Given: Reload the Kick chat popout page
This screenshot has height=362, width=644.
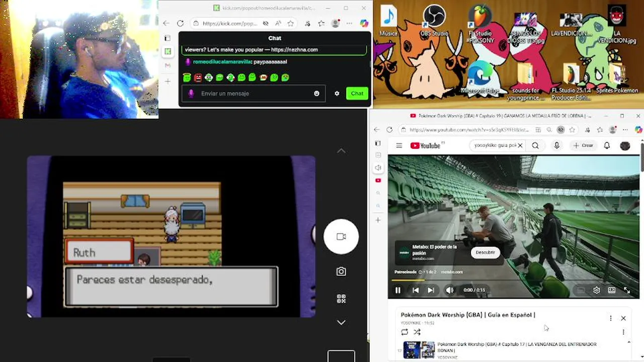Looking at the screenshot, I should pyautogui.click(x=180, y=23).
